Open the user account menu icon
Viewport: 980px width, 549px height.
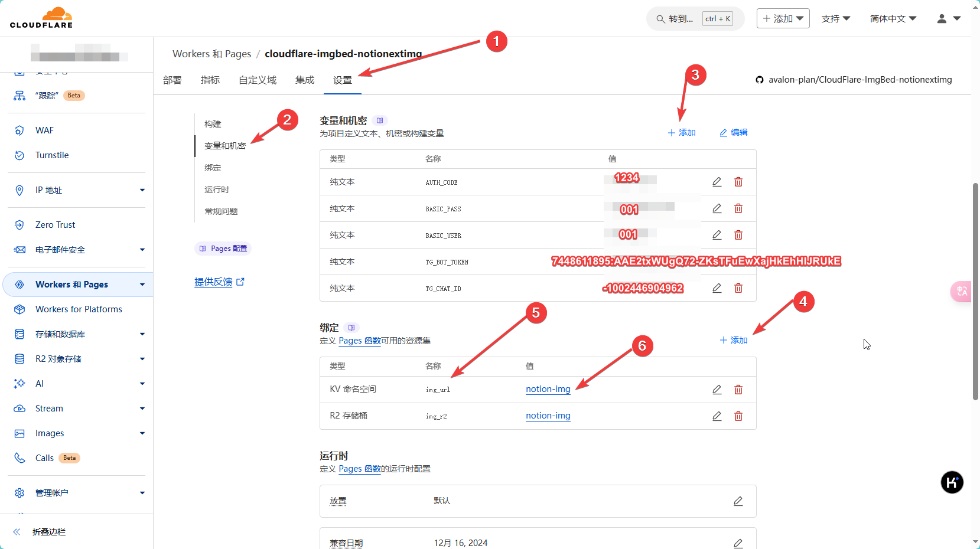tap(949, 19)
